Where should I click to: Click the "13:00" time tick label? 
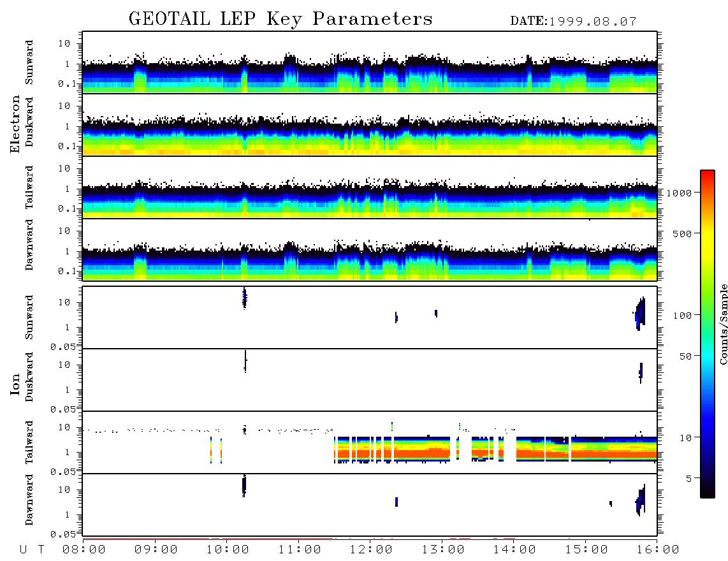pos(444,550)
